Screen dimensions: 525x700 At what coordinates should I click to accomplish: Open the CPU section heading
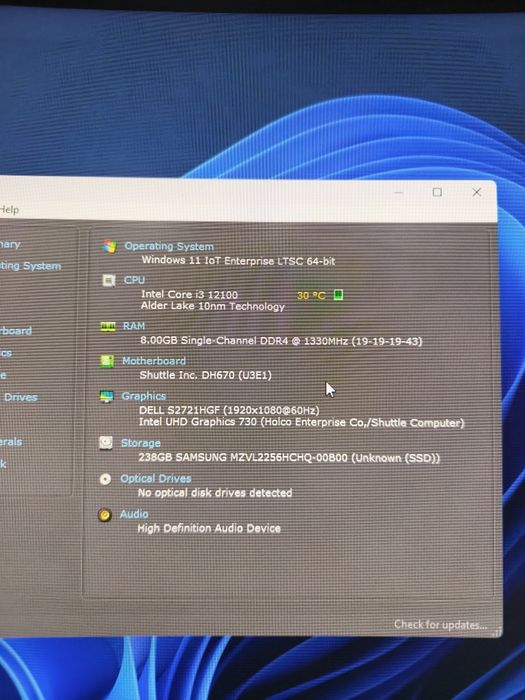(134, 280)
